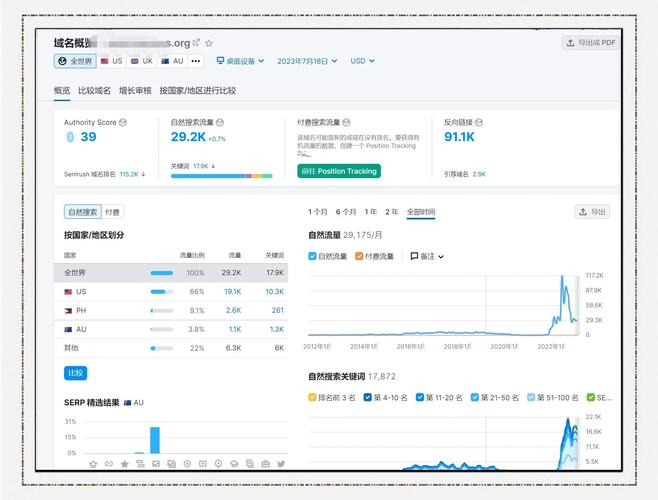Open the domain in an external tab

point(196,42)
